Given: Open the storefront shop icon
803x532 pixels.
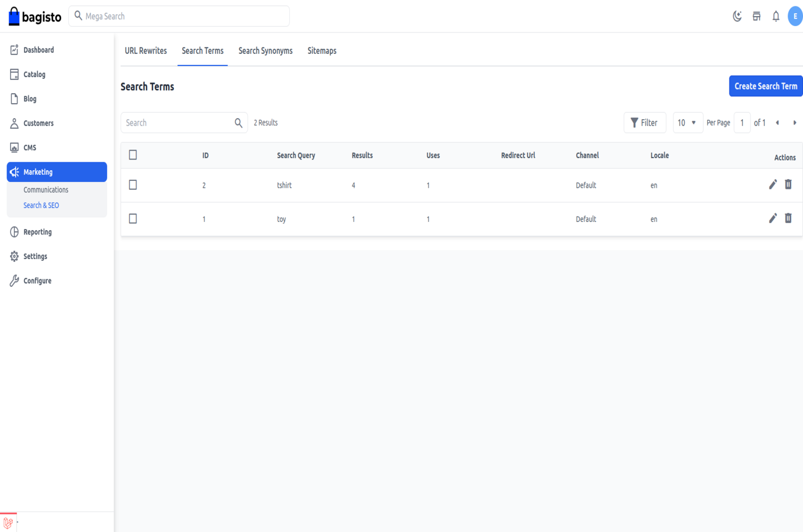Looking at the screenshot, I should 756,16.
